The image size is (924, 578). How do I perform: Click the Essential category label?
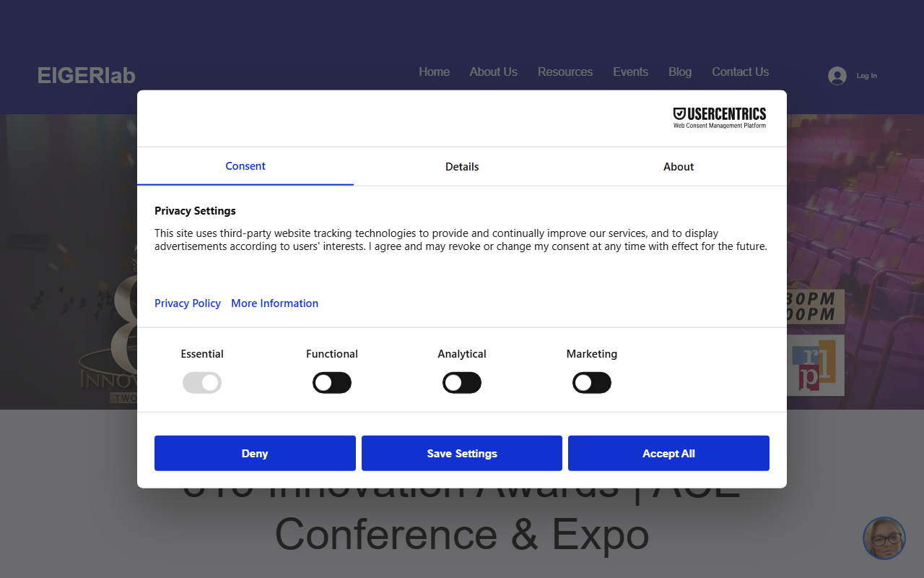(202, 354)
